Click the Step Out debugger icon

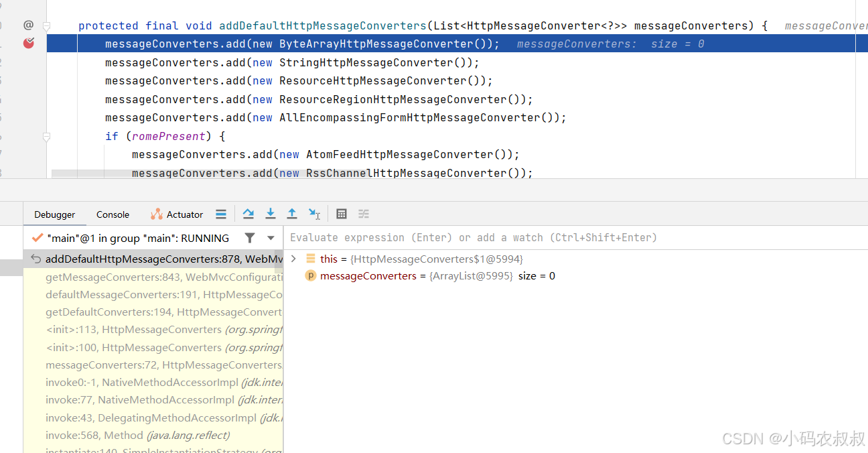292,214
